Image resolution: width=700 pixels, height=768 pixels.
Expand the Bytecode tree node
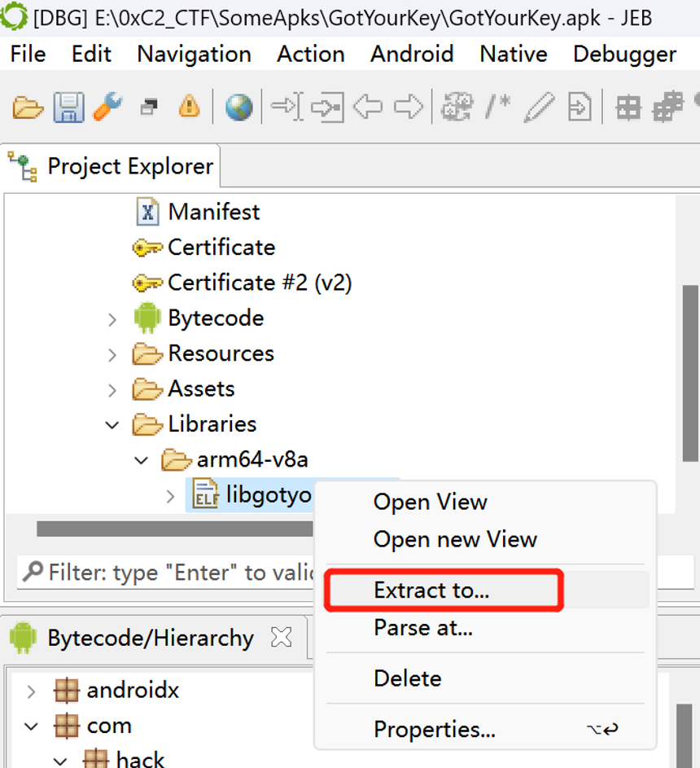(112, 318)
